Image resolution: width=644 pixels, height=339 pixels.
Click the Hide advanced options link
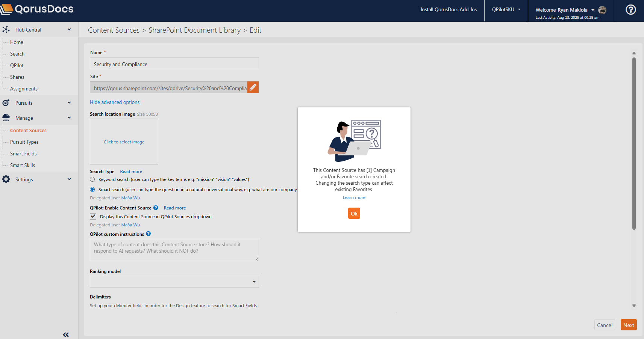coord(115,102)
